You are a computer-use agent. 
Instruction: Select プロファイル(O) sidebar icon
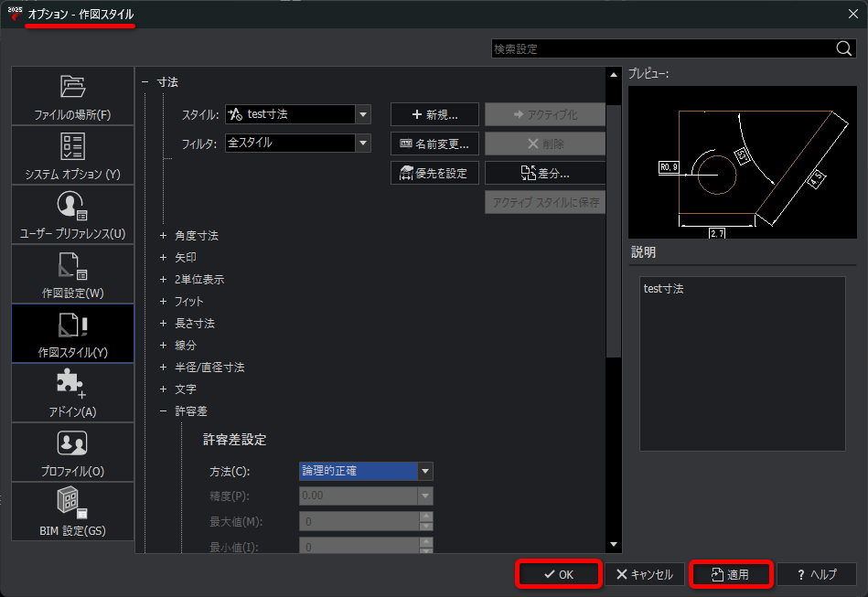(72, 442)
